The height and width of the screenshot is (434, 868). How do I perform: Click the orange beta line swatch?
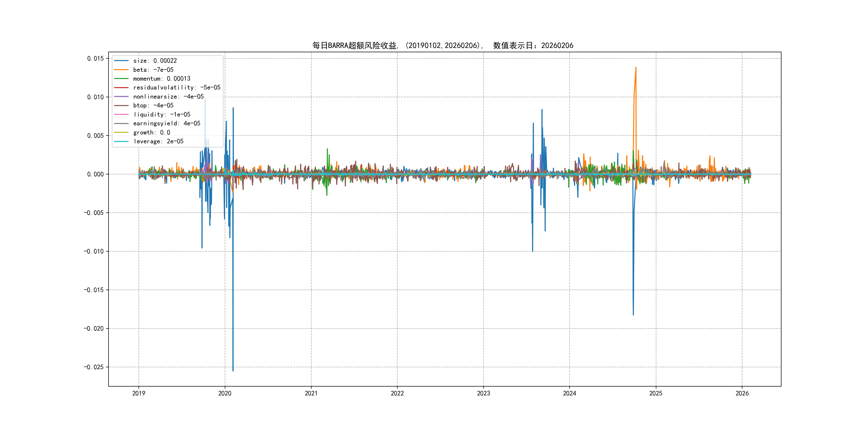121,70
